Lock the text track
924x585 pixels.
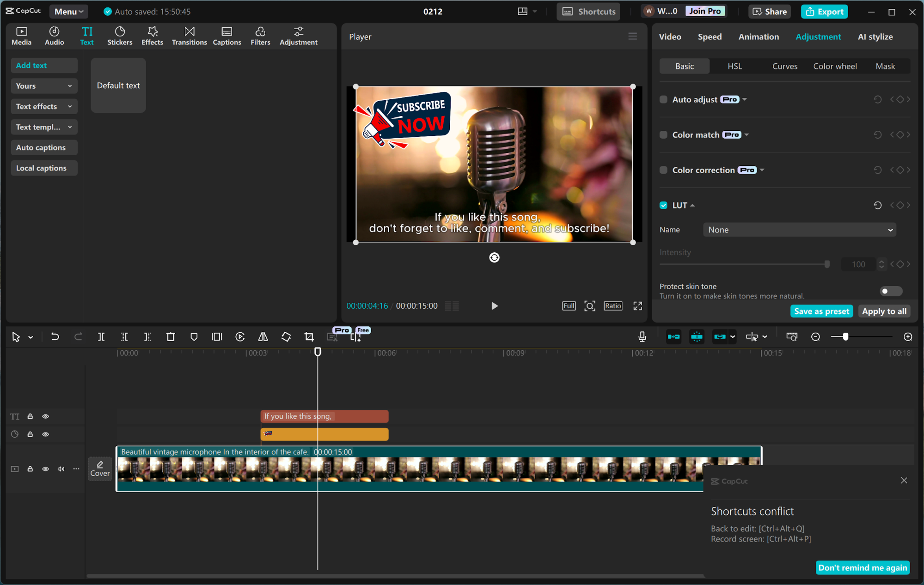(30, 416)
